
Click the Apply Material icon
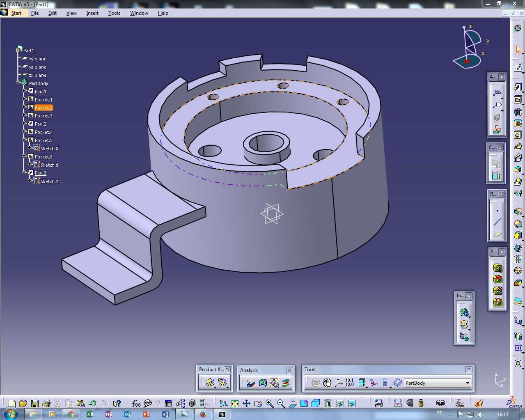point(479,404)
